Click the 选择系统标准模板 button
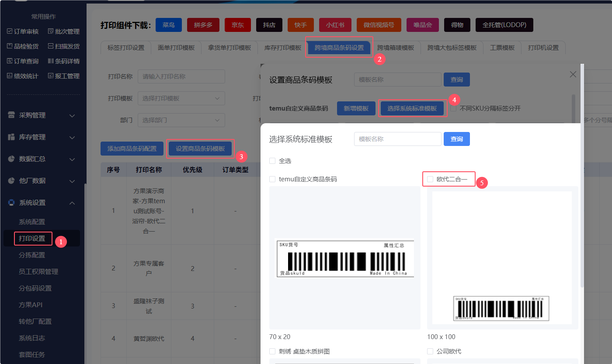 pos(413,108)
